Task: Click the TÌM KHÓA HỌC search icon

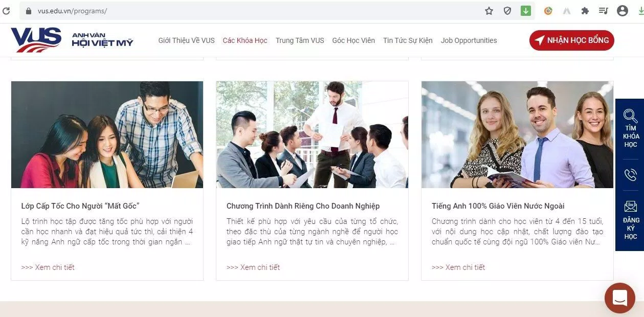Action: 631,116
